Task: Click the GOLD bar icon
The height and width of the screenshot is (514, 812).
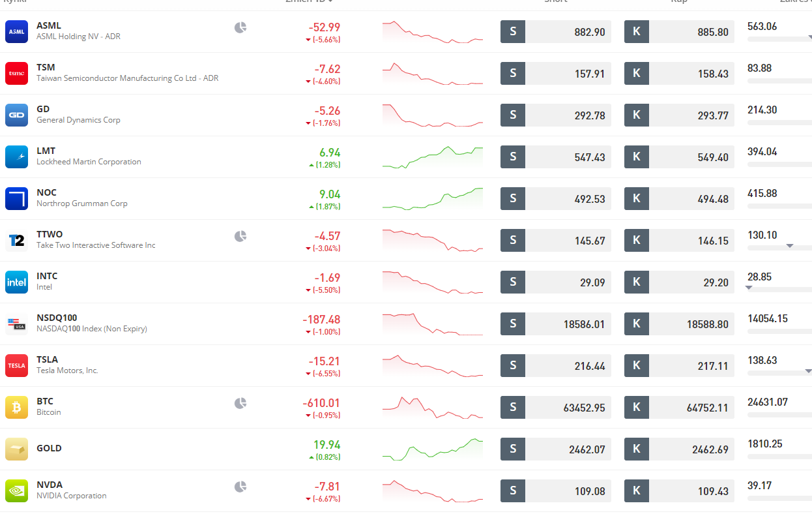Action: coord(16,449)
